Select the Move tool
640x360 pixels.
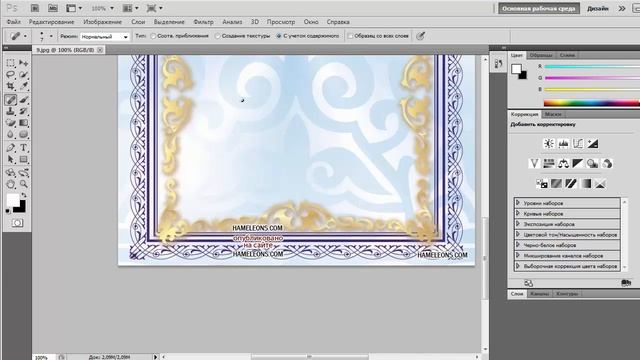[24, 63]
